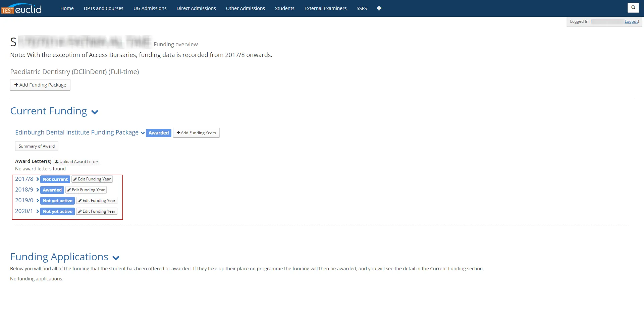This screenshot has width=644, height=325.
Task: Click the search magnifier icon
Action: click(633, 8)
